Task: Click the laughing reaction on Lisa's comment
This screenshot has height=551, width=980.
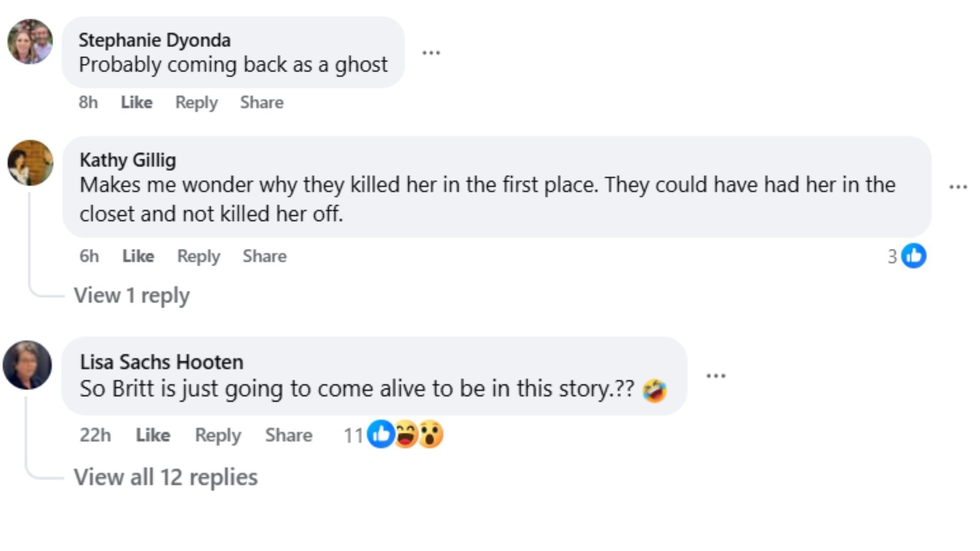Action: [x=406, y=435]
